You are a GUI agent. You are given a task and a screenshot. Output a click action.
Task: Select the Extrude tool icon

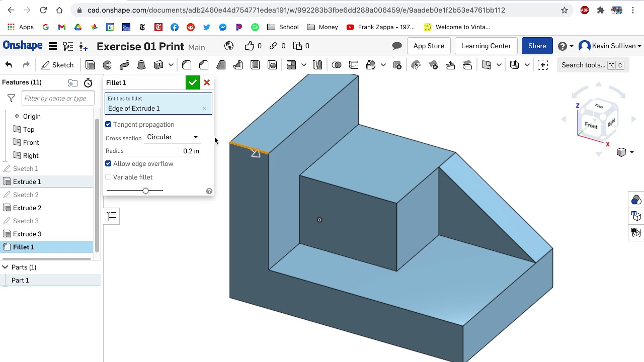coord(90,65)
